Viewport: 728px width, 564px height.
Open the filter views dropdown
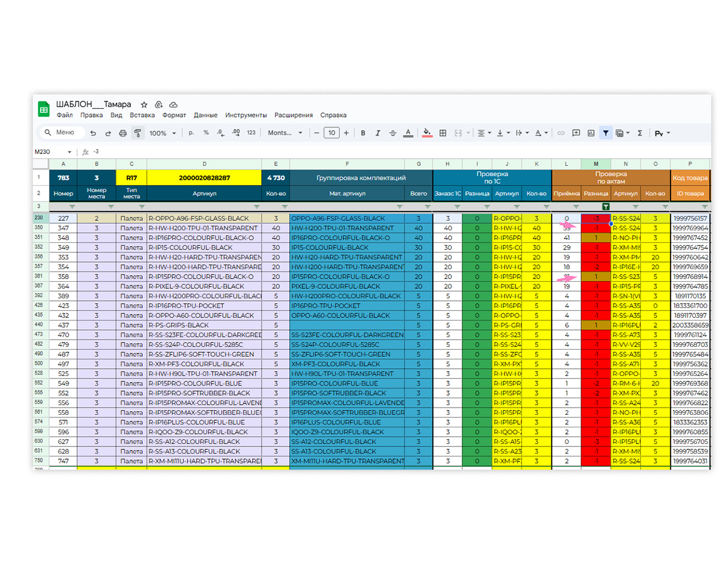[623, 133]
